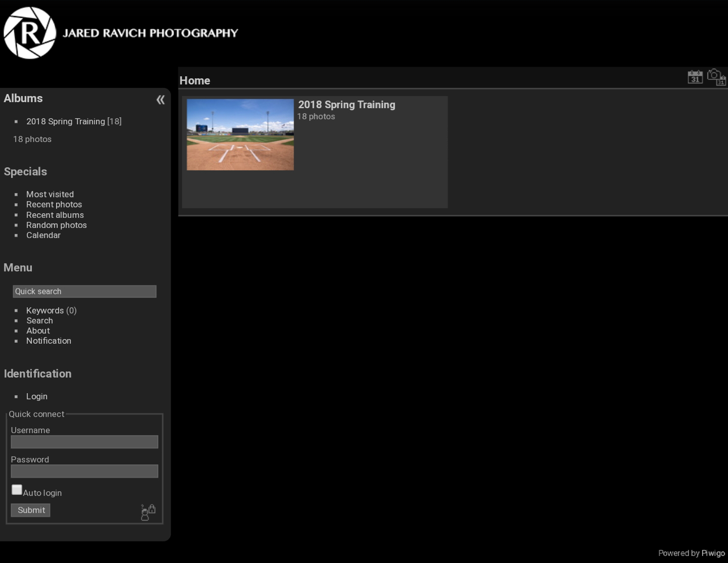Image resolution: width=728 pixels, height=563 pixels.
Task: Click the register user lock icon
Action: (x=148, y=512)
